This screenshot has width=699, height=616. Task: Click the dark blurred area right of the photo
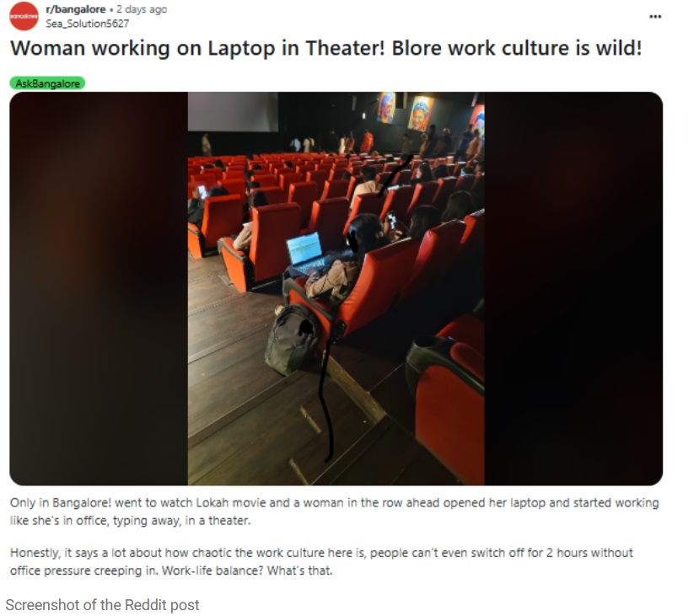tap(573, 289)
